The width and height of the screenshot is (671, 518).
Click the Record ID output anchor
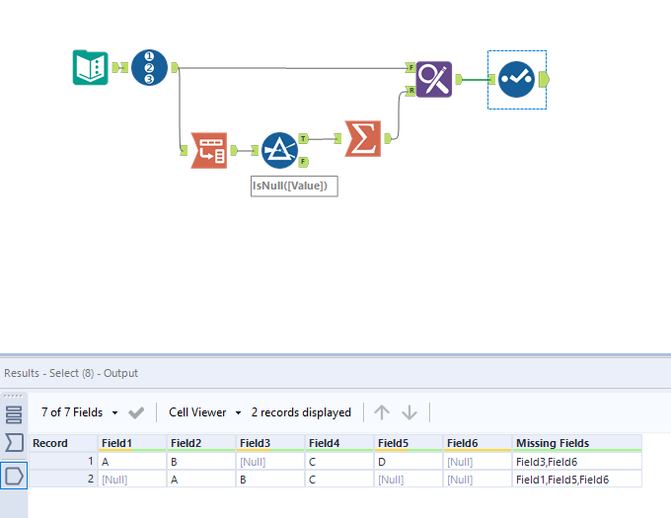point(174,67)
